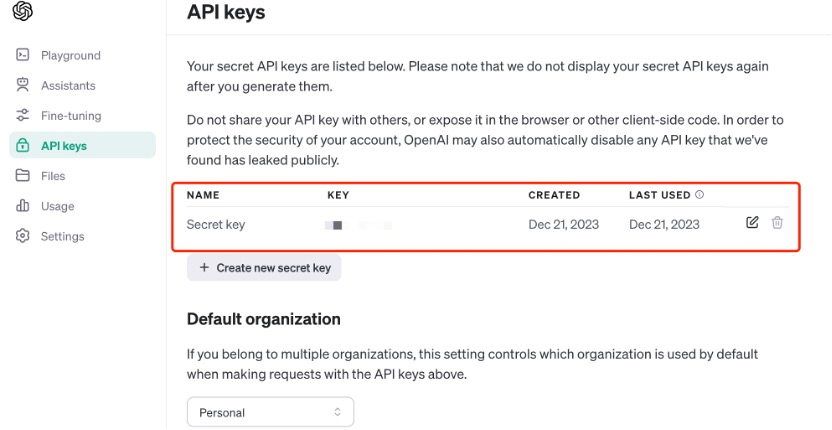
Task: Click the Assistants robot icon
Action: [22, 86]
